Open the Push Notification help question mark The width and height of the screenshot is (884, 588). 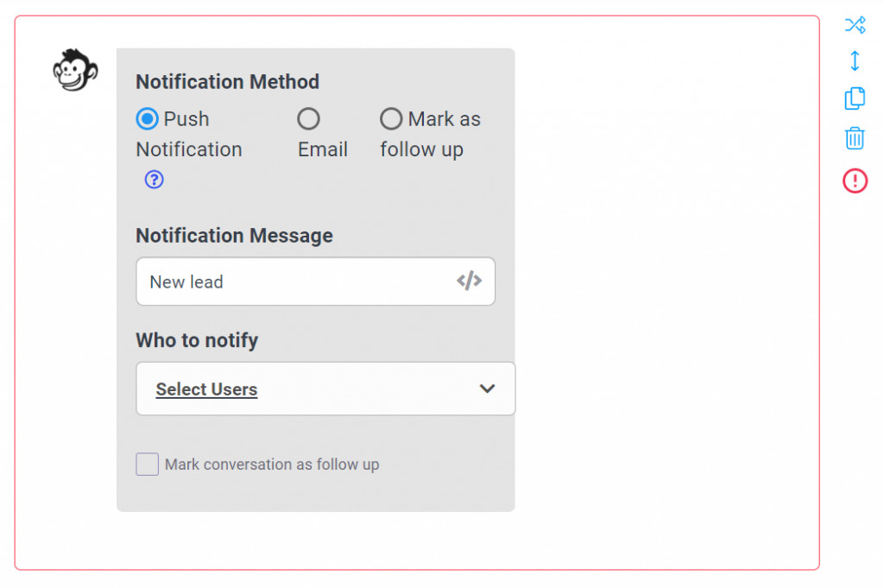[x=155, y=180]
